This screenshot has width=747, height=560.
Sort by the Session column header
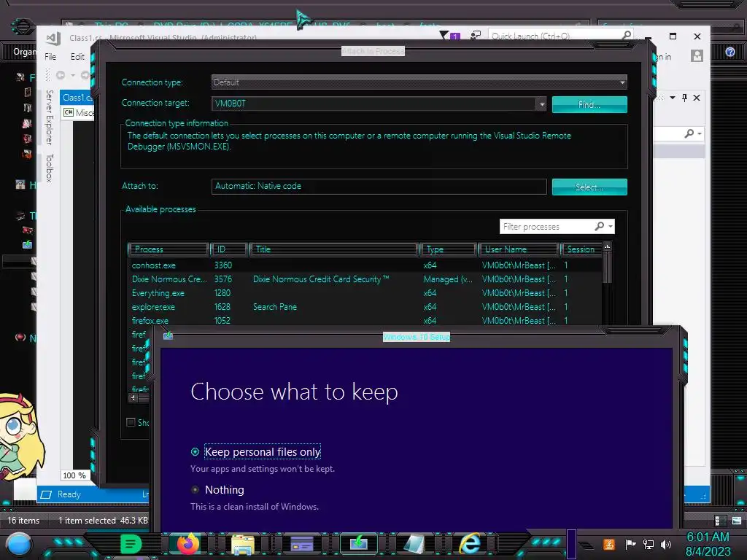coord(581,249)
